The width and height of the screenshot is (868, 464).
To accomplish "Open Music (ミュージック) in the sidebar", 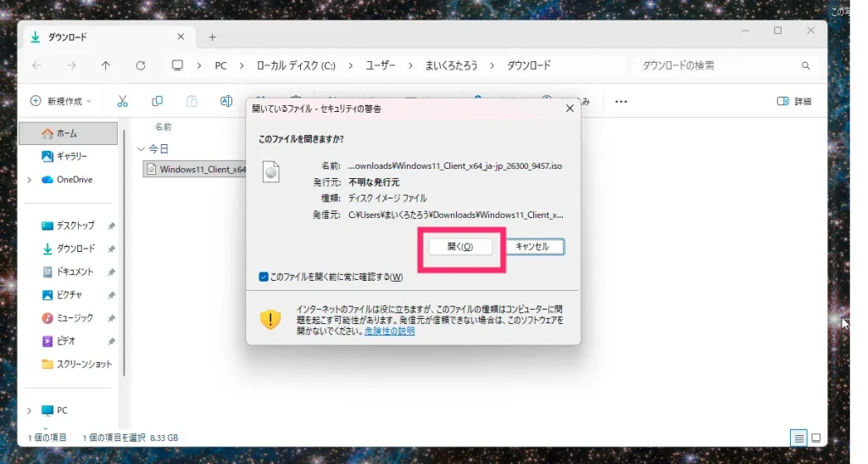I will (x=68, y=318).
